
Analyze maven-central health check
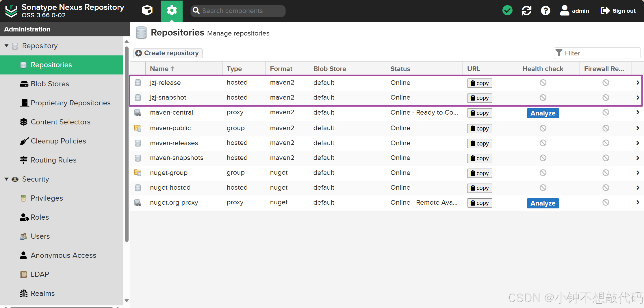pyautogui.click(x=543, y=113)
